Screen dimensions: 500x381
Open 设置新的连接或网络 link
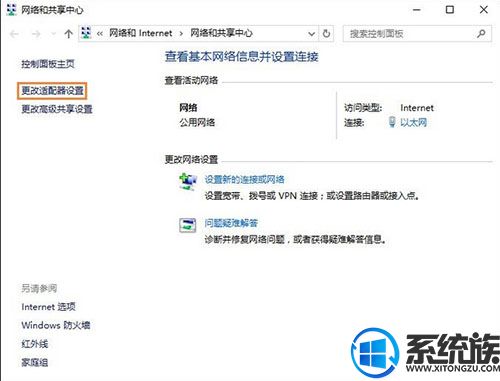245,179
